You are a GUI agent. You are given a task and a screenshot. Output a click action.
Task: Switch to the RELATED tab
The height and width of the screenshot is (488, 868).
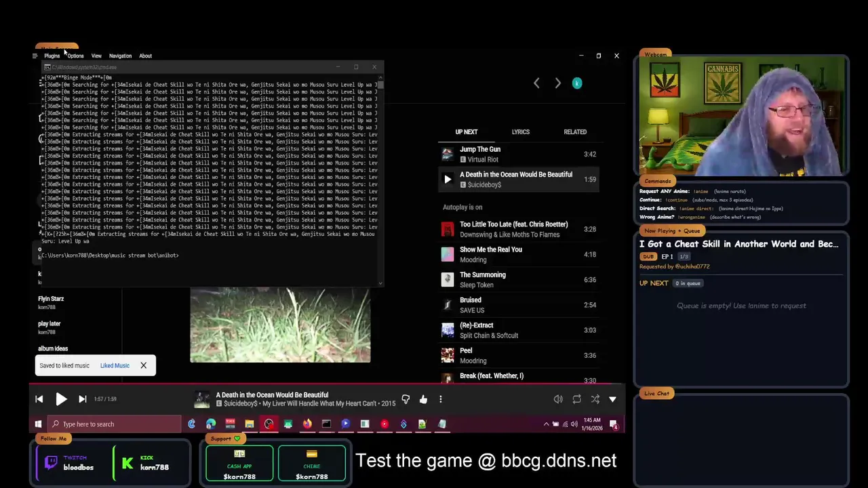pos(575,132)
